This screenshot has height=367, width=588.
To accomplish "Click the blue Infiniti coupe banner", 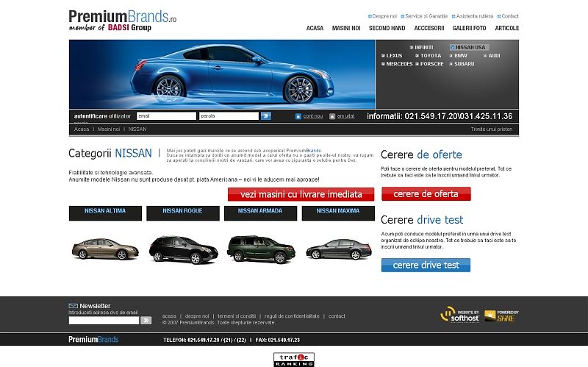I will click(x=222, y=74).
